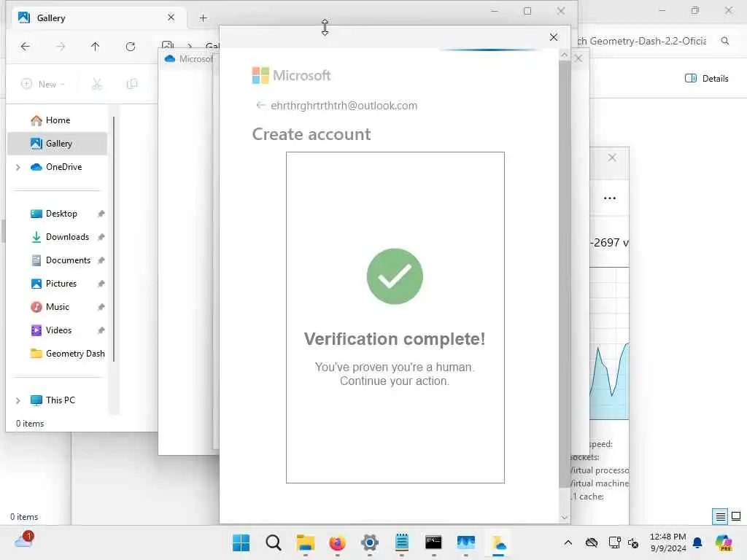Viewport: 747px width, 560px height.
Task: Open Notepad from the taskbar
Action: click(402, 542)
